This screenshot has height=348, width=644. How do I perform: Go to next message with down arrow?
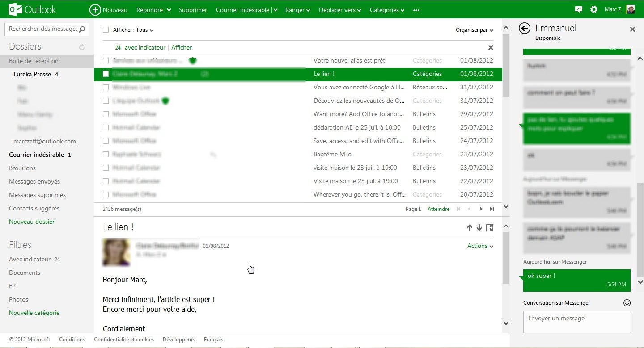[x=479, y=228]
